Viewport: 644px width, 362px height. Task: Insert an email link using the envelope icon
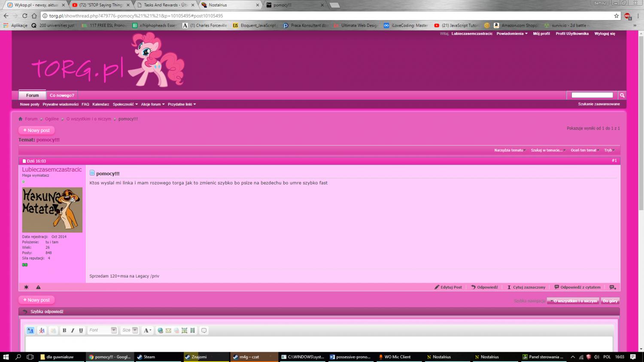(x=168, y=330)
